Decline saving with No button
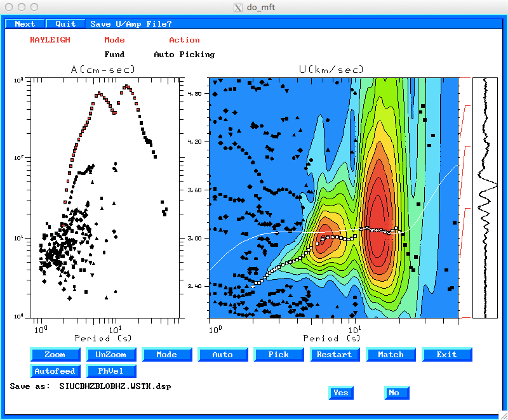Image resolution: width=508 pixels, height=420 pixels. [x=396, y=393]
